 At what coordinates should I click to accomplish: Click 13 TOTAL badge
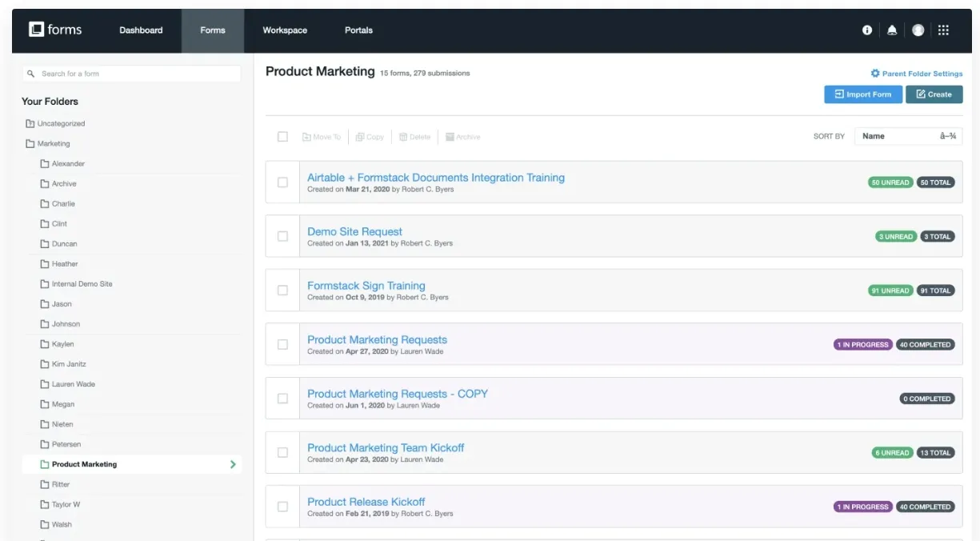[x=935, y=453]
